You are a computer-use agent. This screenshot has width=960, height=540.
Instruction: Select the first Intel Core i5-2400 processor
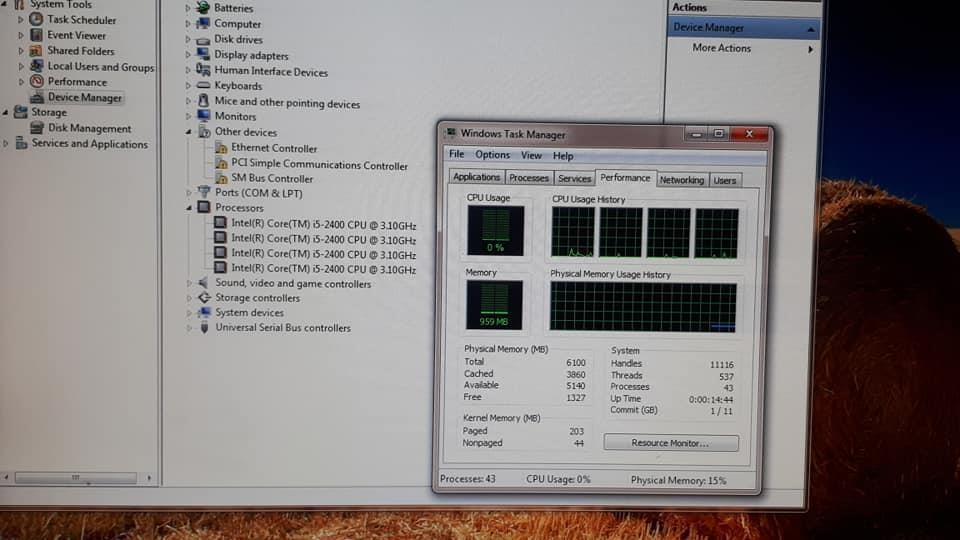[323, 224]
